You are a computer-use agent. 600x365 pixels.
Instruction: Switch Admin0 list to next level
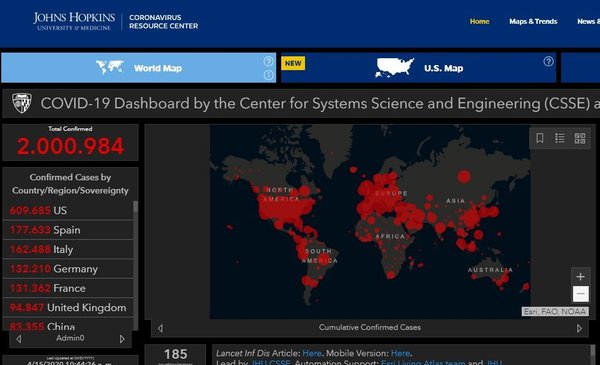pos(122,339)
